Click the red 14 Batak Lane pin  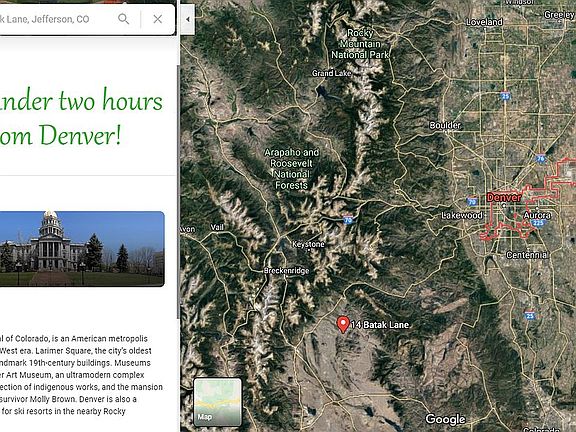tap(343, 325)
